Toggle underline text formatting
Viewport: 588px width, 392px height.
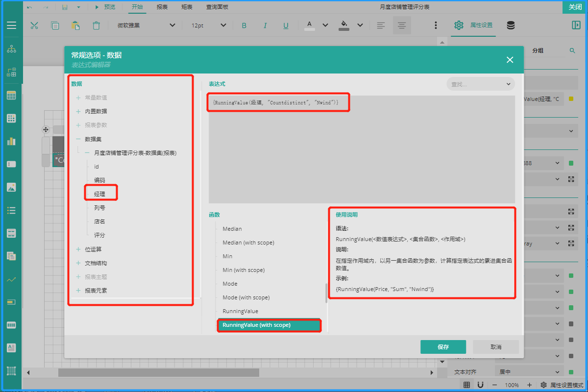(x=286, y=25)
